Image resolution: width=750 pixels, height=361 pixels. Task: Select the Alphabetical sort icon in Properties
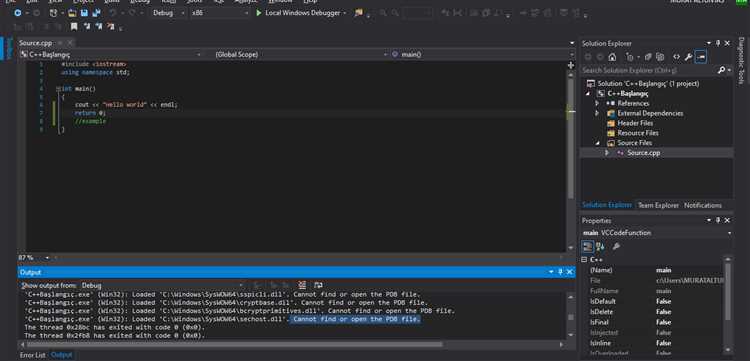point(600,247)
